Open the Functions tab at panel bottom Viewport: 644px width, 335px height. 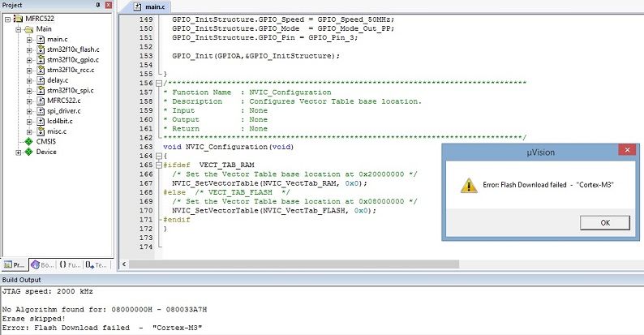coord(70,264)
